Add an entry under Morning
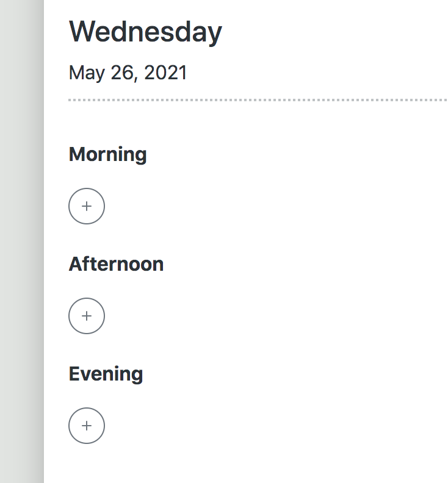The width and height of the screenshot is (448, 483). [x=87, y=206]
